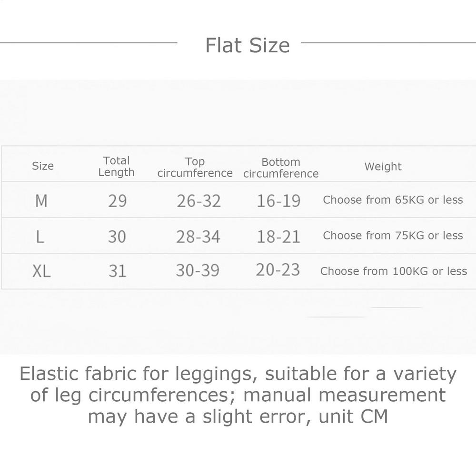This screenshot has height=476, width=476.
Task: Select the "Size" column header
Action: 43,166
